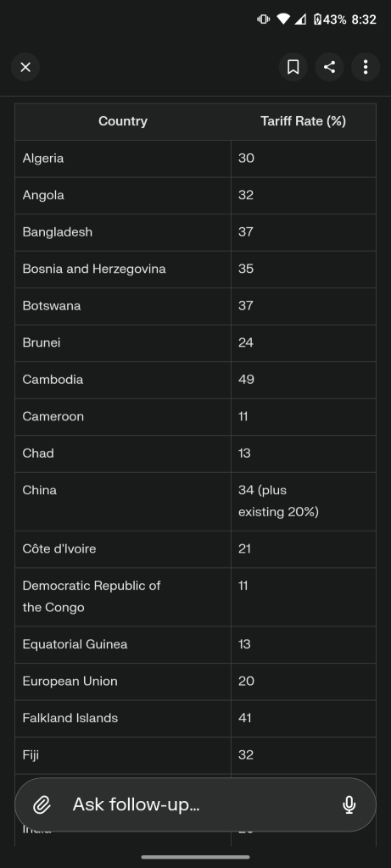The height and width of the screenshot is (868, 391).
Task: Tap the Country column header
Action: pos(123,121)
